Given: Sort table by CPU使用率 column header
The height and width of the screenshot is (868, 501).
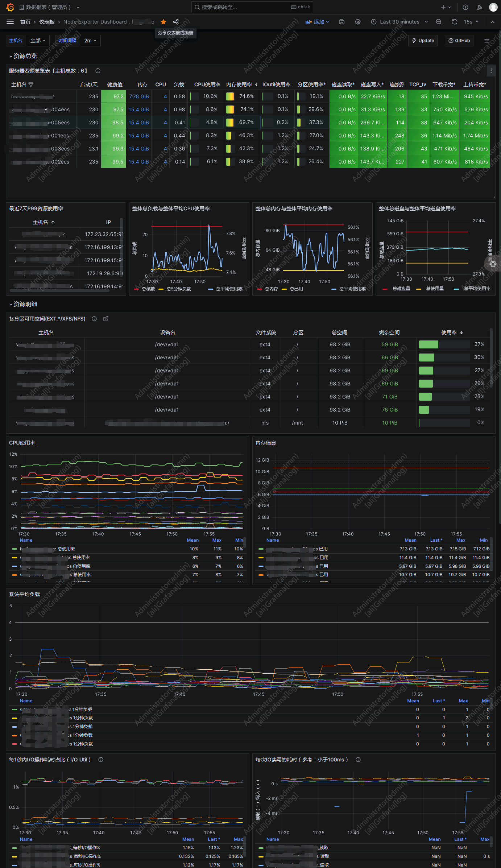Looking at the screenshot, I should point(207,84).
